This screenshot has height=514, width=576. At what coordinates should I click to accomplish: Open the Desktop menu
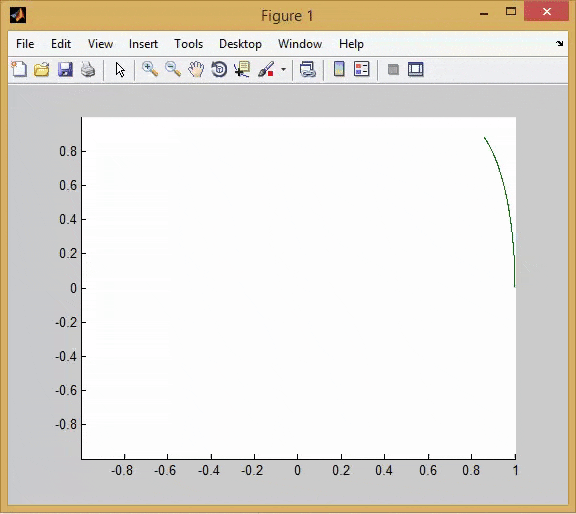[x=240, y=44]
